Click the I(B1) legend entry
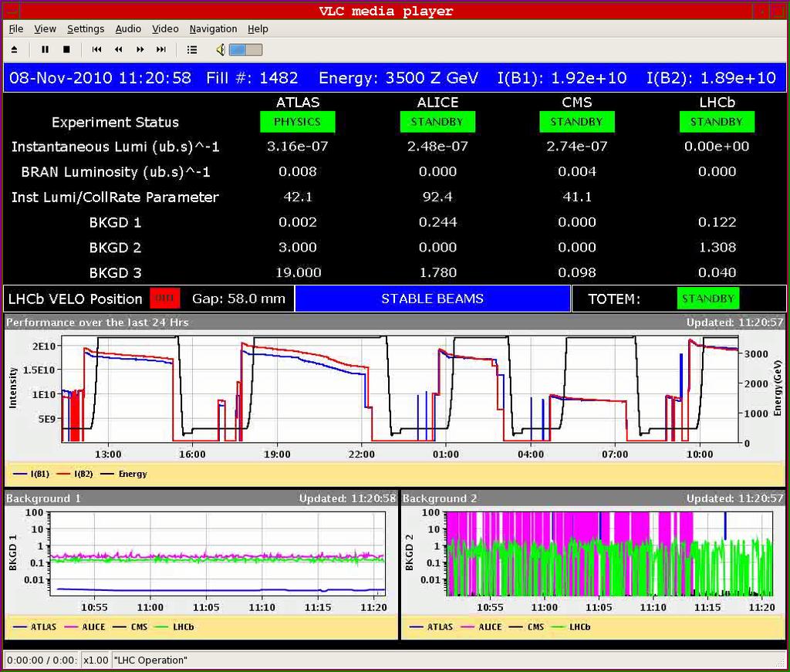The height and width of the screenshot is (672, 790). point(31,474)
